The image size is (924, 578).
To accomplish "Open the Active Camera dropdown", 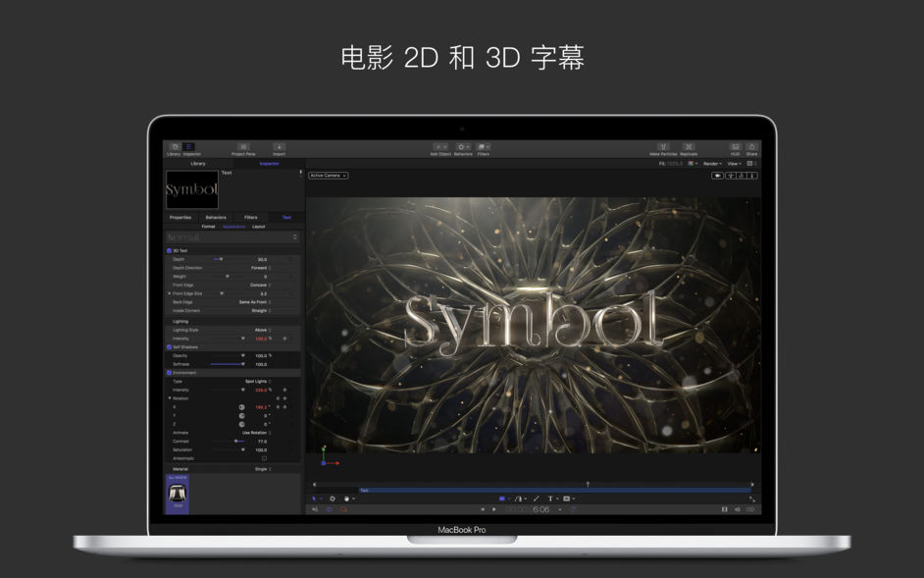I will tap(327, 176).
